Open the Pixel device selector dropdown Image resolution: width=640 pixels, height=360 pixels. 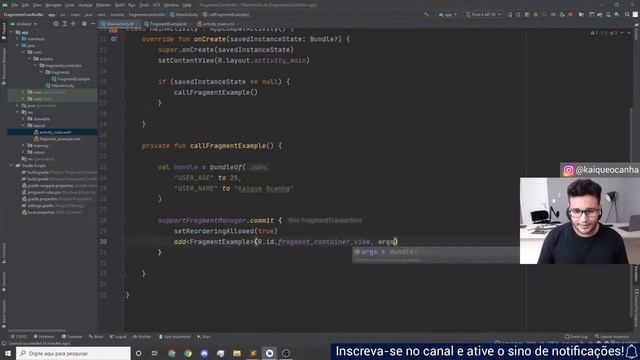483,15
